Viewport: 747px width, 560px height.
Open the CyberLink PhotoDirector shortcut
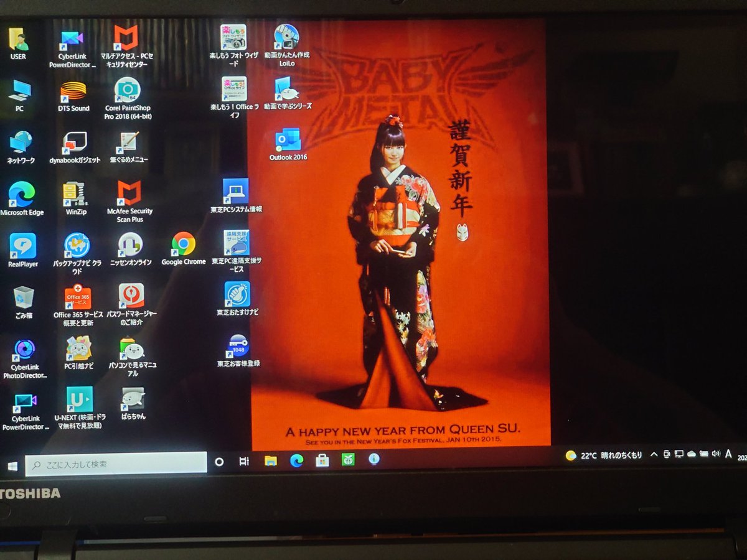[x=25, y=359]
